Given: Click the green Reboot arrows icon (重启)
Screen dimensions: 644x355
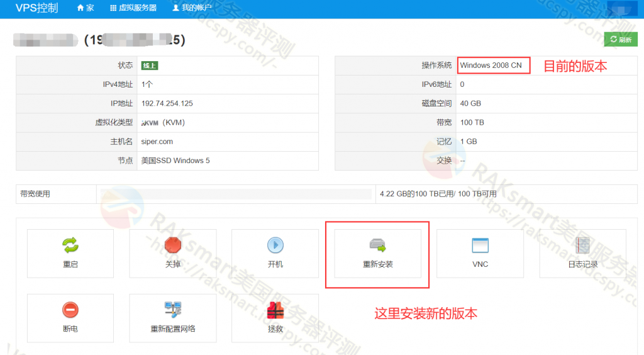Looking at the screenshot, I should (x=70, y=245).
